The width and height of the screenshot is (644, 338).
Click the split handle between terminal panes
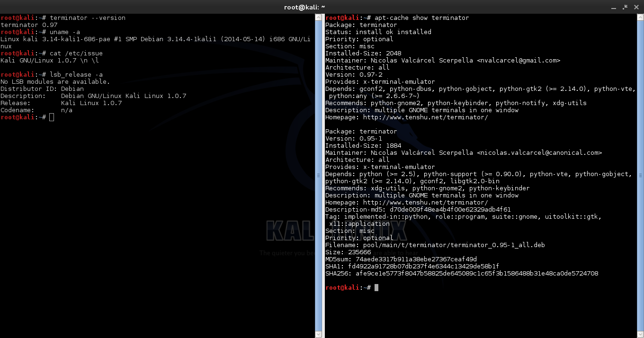coord(323,176)
